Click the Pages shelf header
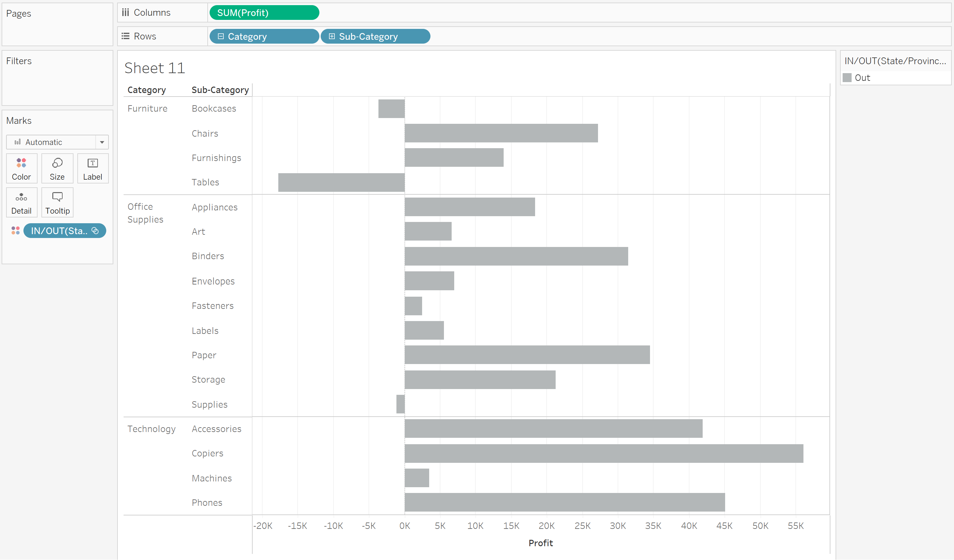This screenshot has height=560, width=954. click(19, 13)
